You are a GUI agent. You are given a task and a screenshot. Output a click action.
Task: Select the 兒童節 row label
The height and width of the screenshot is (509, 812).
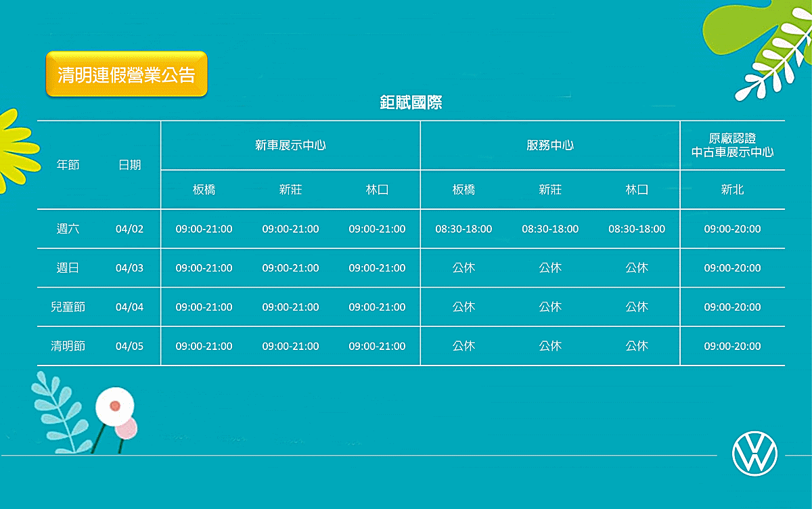[x=68, y=307]
